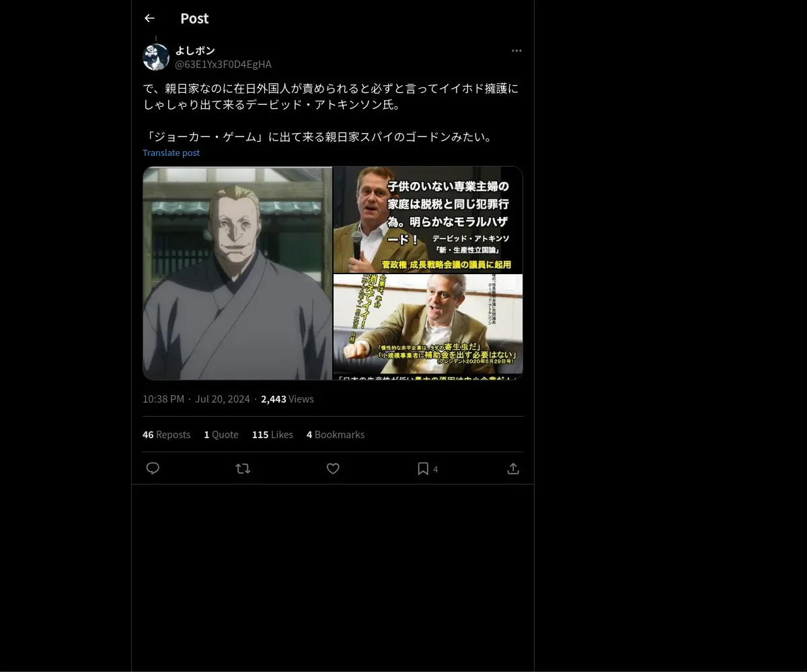View the 46 Reposts list

click(166, 435)
